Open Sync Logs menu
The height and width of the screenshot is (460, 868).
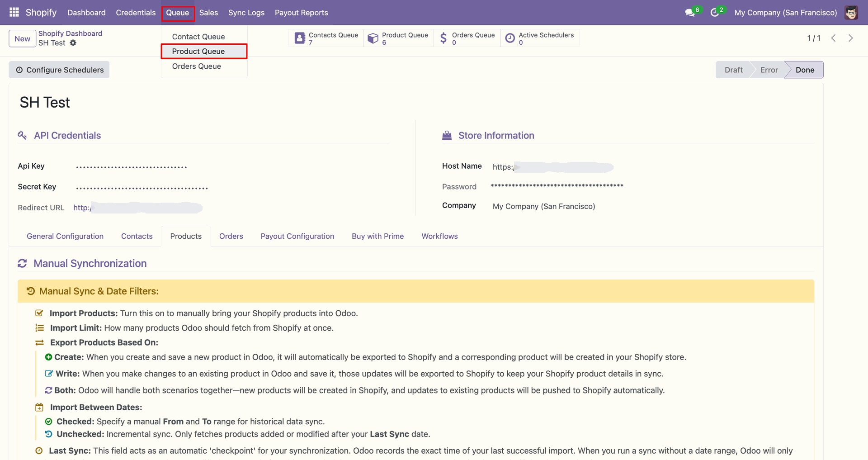pyautogui.click(x=246, y=13)
